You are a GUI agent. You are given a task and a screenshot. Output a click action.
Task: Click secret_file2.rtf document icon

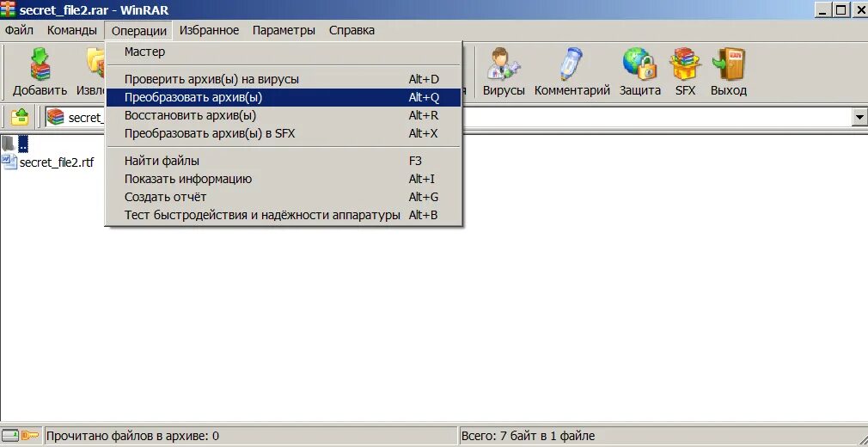tap(9, 162)
